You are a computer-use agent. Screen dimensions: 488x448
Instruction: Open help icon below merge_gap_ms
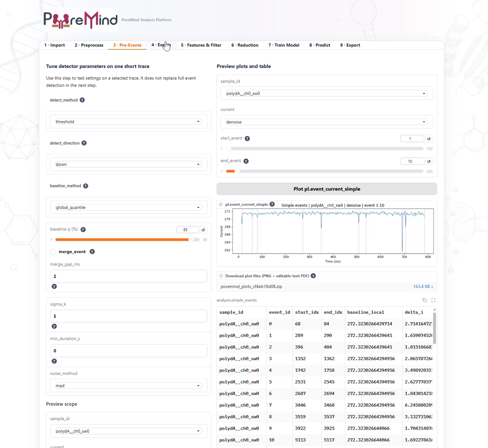tap(54, 286)
